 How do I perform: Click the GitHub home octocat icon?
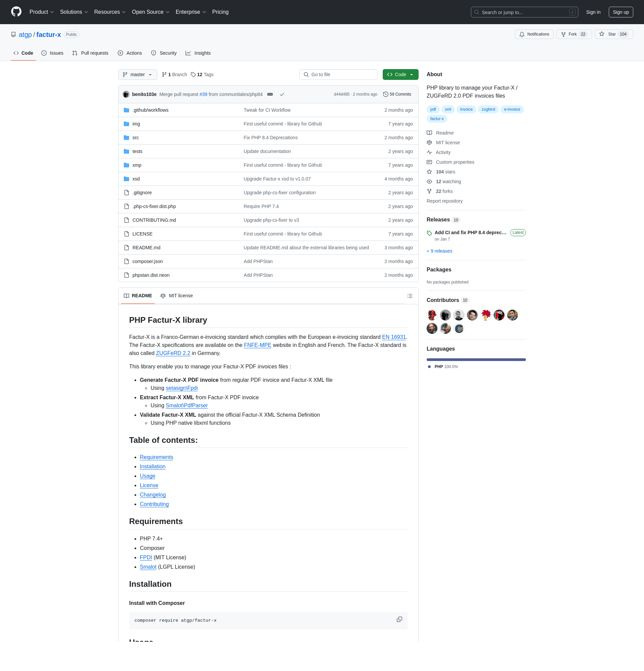point(16,12)
